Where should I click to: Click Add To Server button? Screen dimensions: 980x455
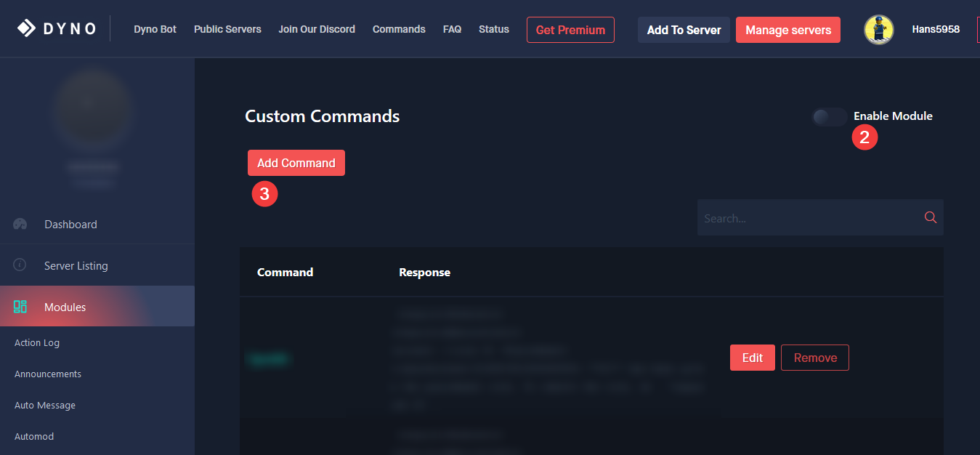point(684,30)
